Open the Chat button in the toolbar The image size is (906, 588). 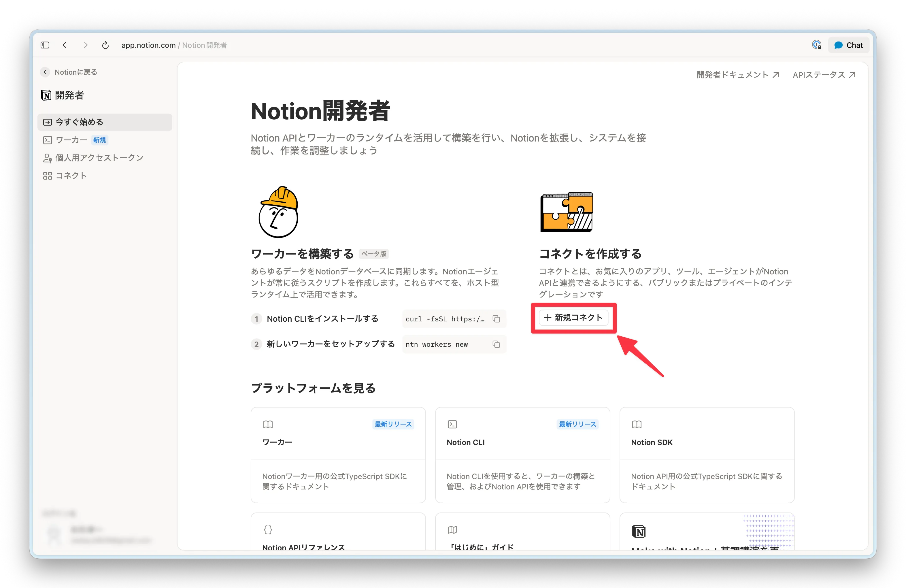coord(849,45)
